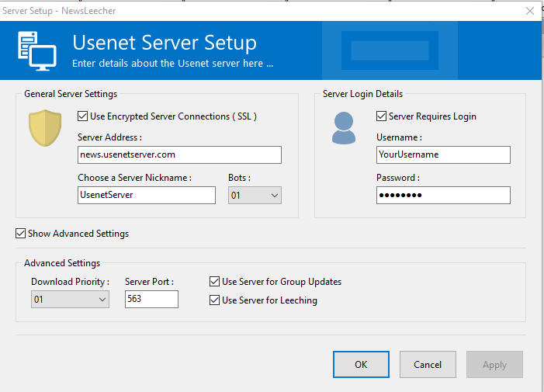Uncheck Server Requires Login checkbox
The height and width of the screenshot is (392, 544).
click(x=381, y=116)
